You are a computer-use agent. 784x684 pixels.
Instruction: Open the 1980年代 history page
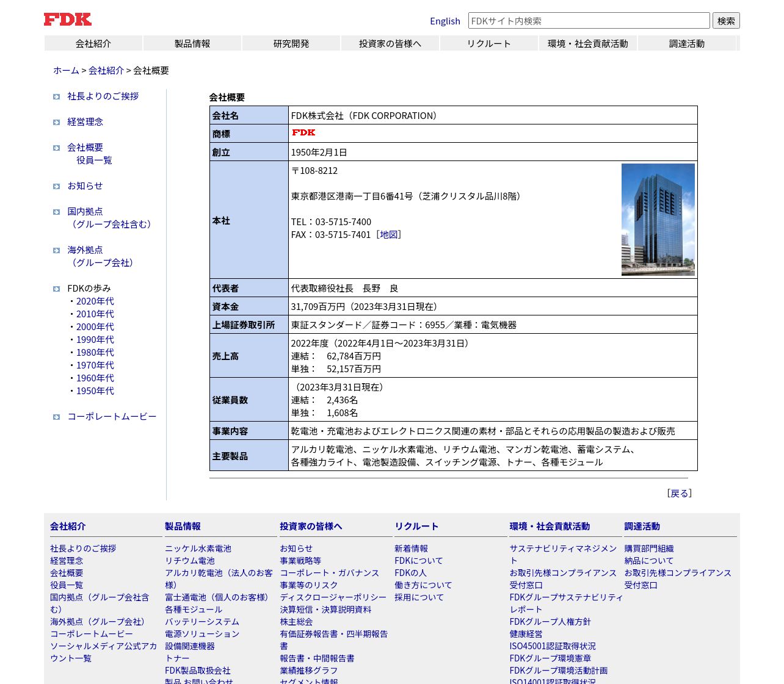click(x=95, y=353)
